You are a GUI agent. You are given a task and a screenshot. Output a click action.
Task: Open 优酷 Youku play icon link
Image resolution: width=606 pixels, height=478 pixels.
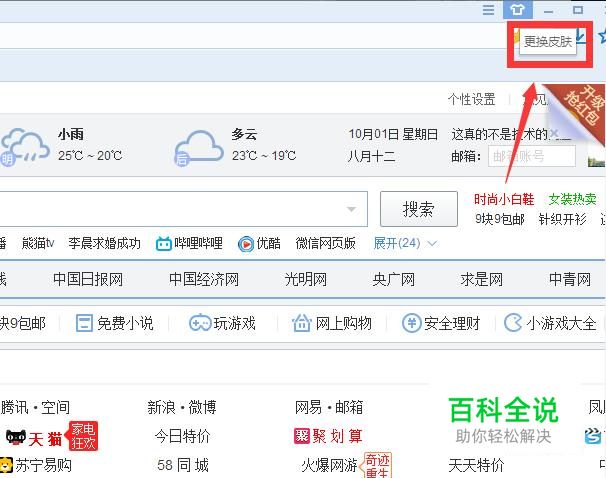(245, 244)
